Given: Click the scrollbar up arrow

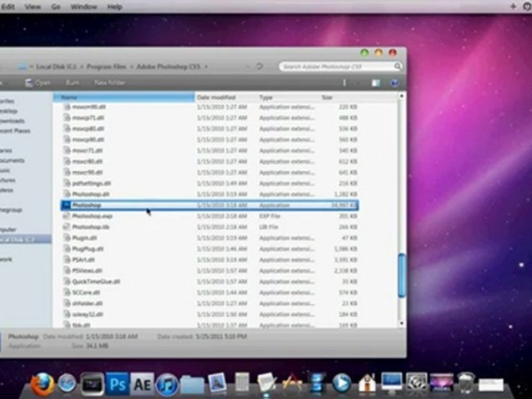Looking at the screenshot, I should 401,96.
